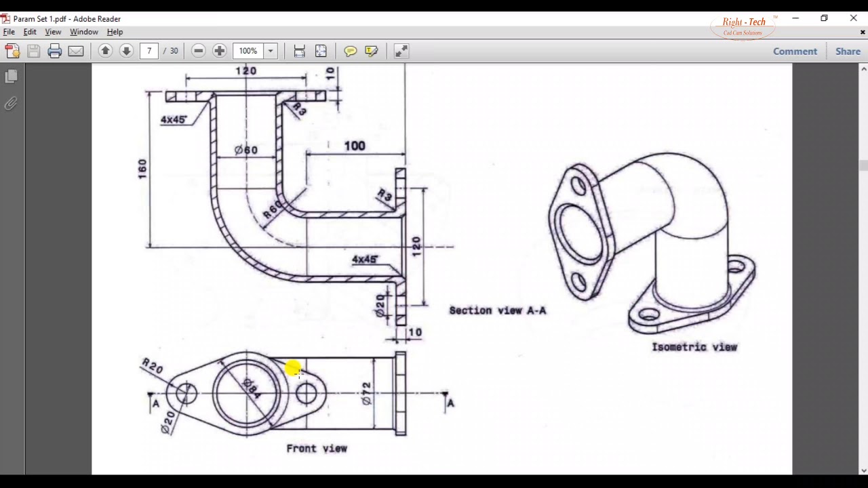Add a sticky note comment
The width and height of the screenshot is (868, 488).
[x=350, y=51]
